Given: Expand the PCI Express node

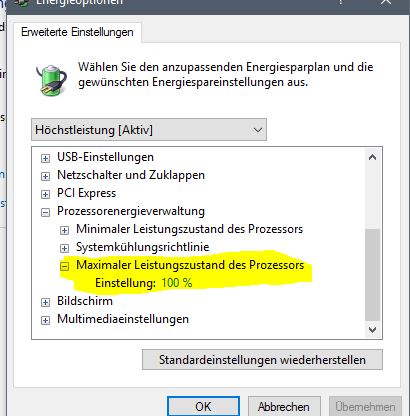Looking at the screenshot, I should [45, 194].
